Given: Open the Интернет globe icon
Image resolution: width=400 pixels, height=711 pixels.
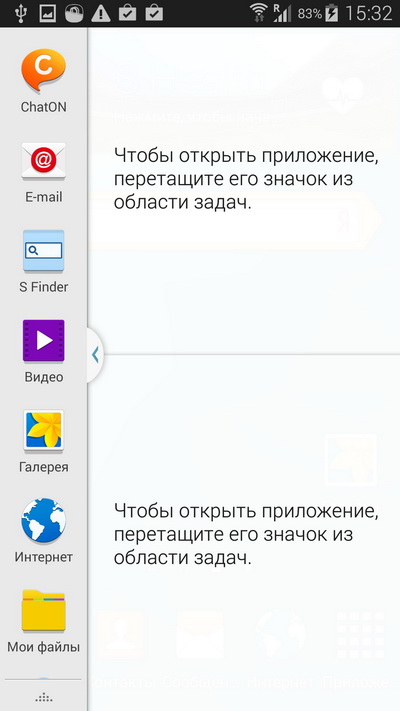Looking at the screenshot, I should point(44,521).
